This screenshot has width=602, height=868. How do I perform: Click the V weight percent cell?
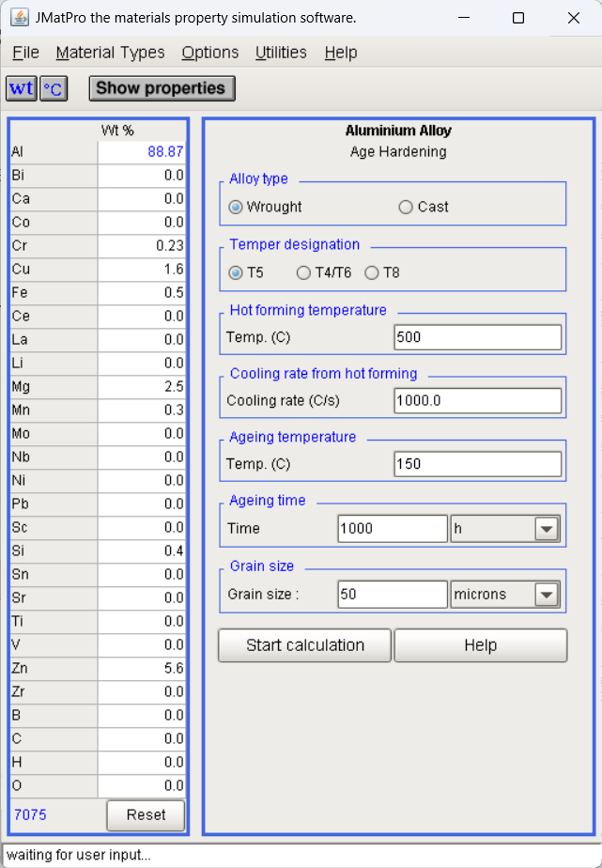coord(142,645)
